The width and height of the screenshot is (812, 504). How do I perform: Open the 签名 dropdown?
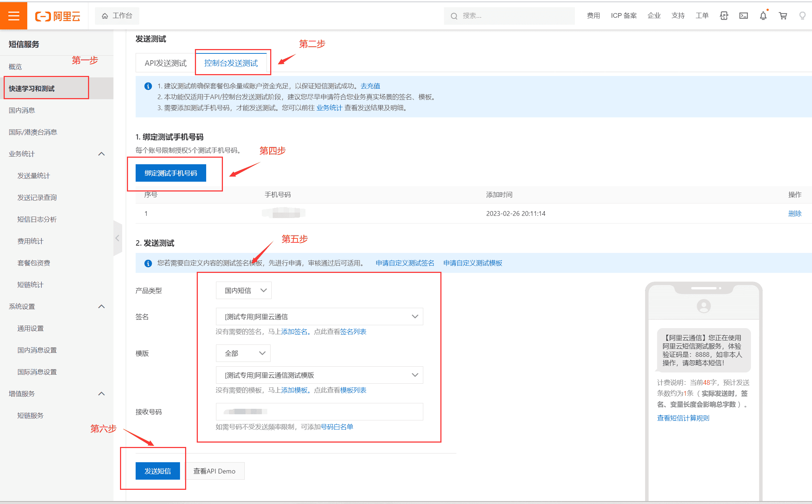[319, 316]
